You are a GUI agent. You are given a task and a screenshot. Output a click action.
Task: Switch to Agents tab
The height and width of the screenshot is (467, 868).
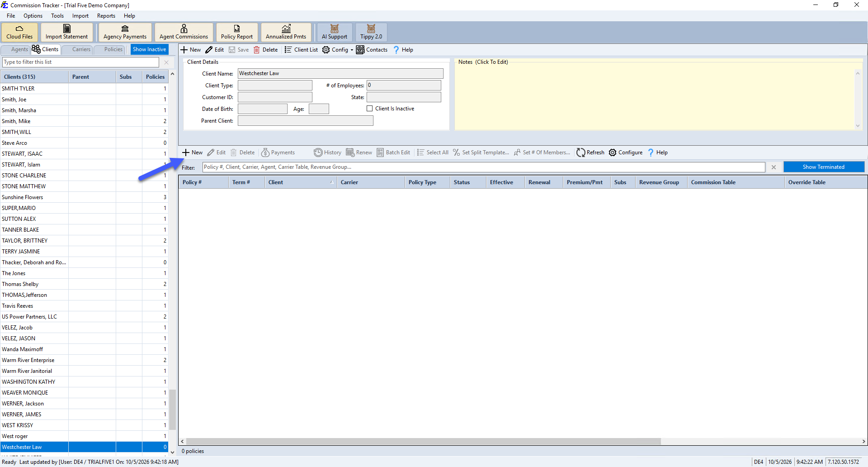pyautogui.click(x=16, y=49)
